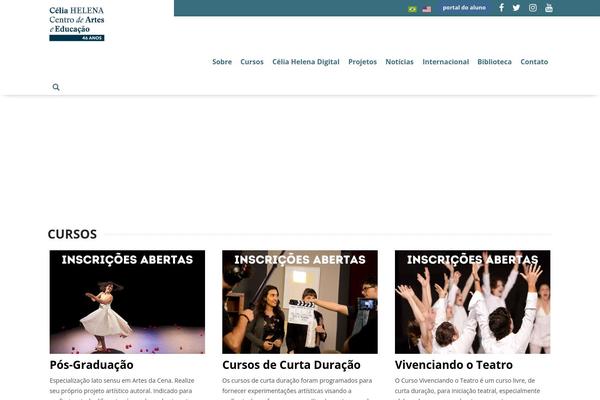
Task: Open the YouTube channel icon
Action: (549, 8)
